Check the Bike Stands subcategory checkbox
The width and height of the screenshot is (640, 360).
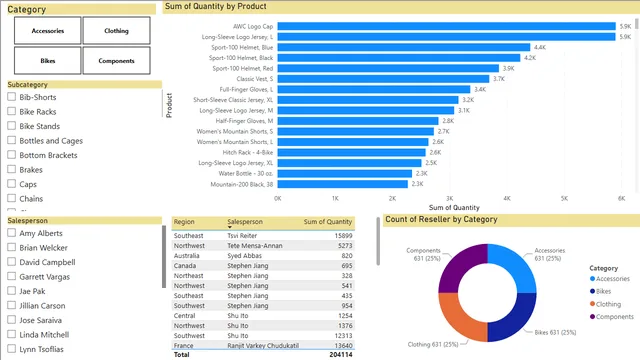coord(11,126)
